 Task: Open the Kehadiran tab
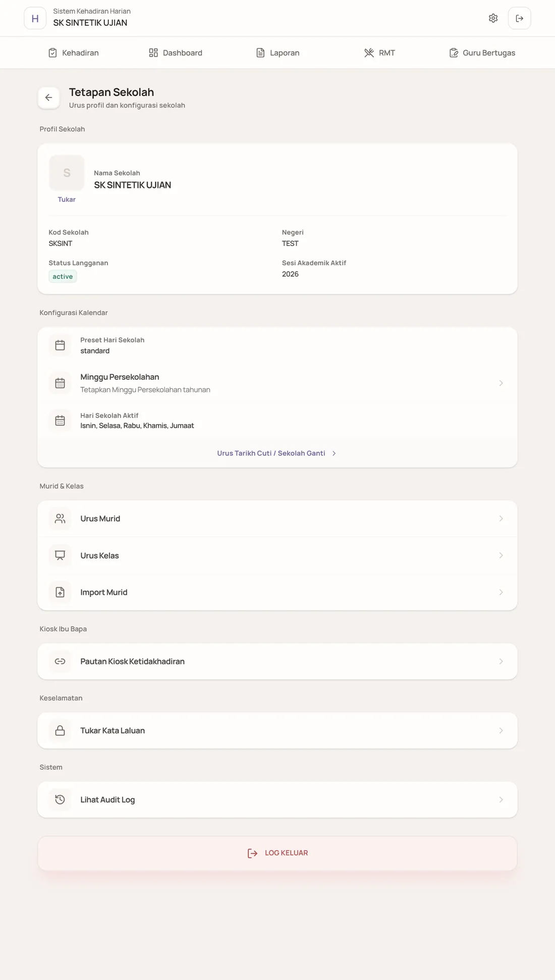[x=73, y=53]
